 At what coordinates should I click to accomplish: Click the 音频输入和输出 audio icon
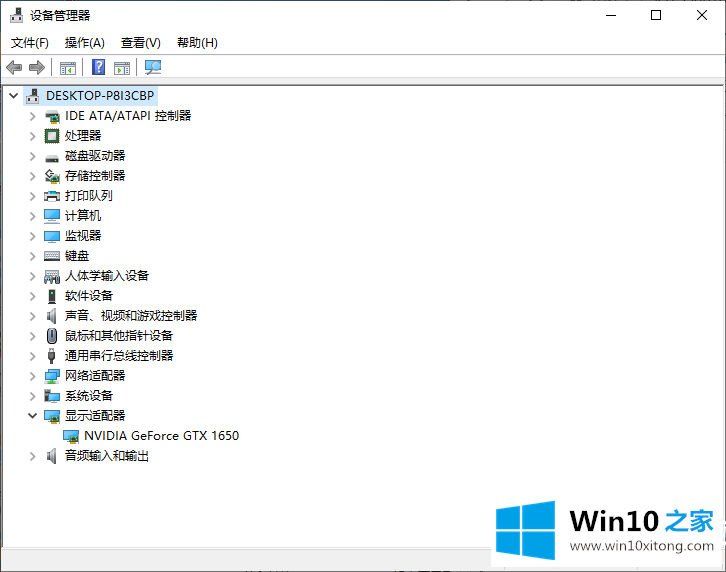point(52,456)
